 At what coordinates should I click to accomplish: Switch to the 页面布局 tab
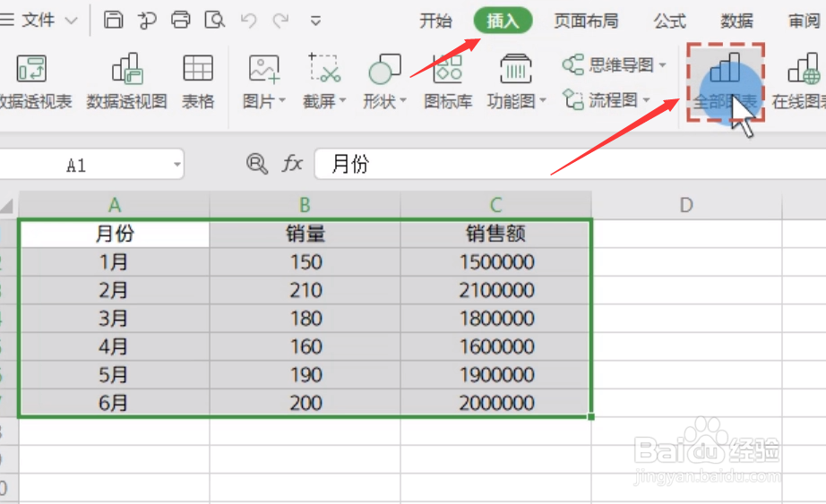(x=586, y=21)
